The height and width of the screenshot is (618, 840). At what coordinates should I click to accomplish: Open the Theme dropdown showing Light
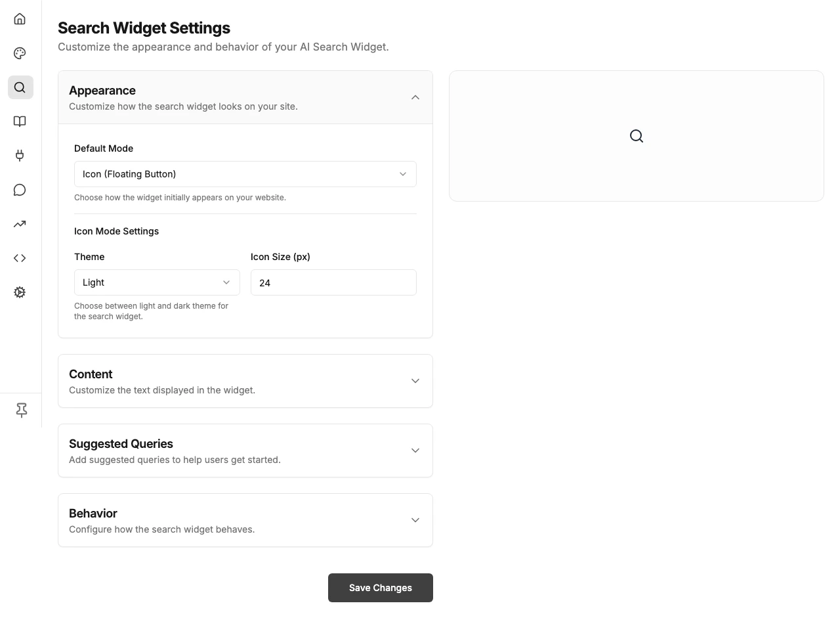[156, 282]
